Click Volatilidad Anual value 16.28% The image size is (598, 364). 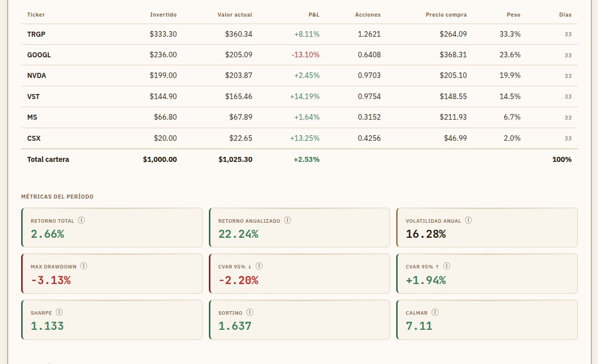point(426,234)
